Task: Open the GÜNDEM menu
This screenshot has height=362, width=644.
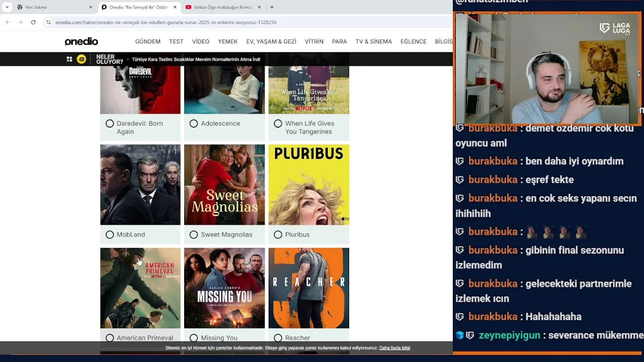Action: pos(147,42)
